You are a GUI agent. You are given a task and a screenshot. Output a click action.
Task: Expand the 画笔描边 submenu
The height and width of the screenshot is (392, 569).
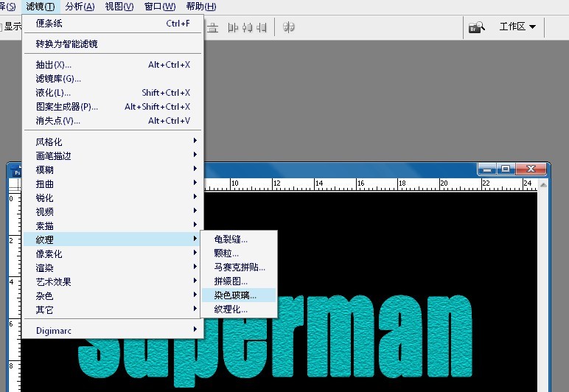click(x=113, y=156)
